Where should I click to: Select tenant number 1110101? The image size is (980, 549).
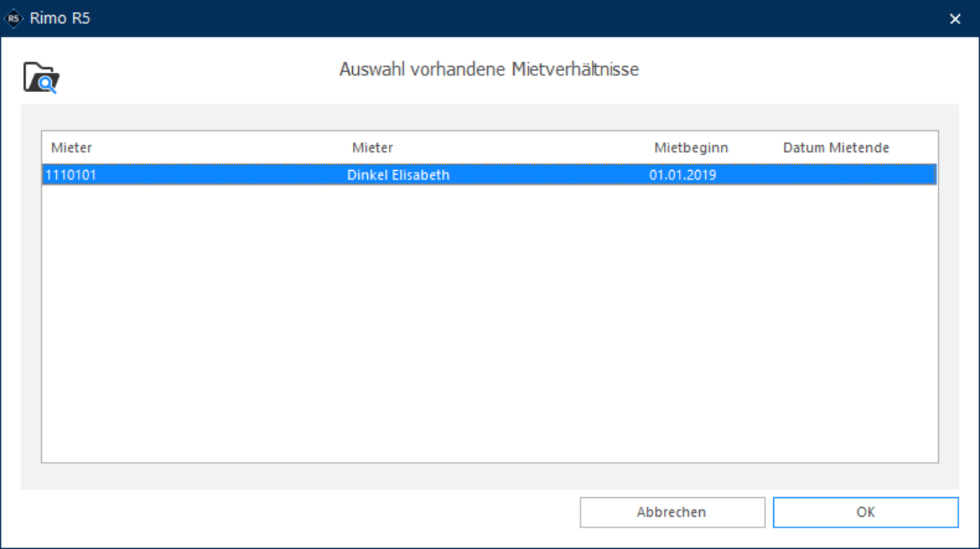71,175
